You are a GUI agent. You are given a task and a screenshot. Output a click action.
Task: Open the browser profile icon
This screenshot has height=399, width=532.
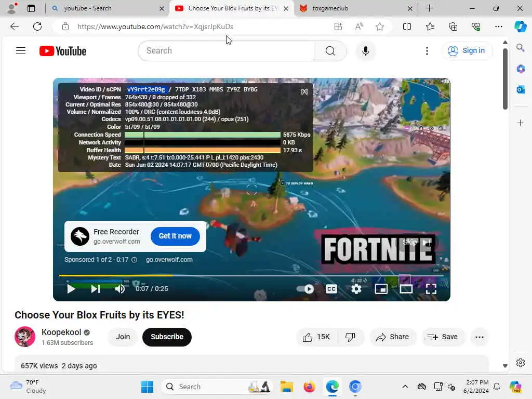(x=12, y=8)
